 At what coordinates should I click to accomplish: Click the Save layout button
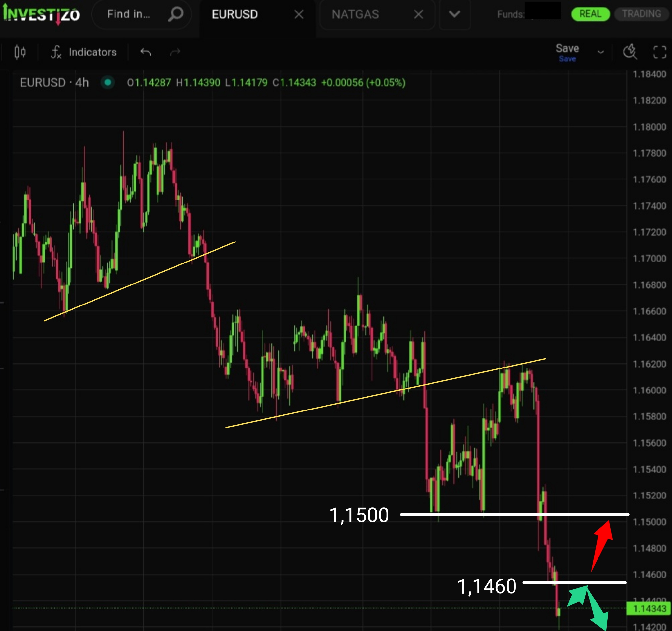(x=568, y=53)
